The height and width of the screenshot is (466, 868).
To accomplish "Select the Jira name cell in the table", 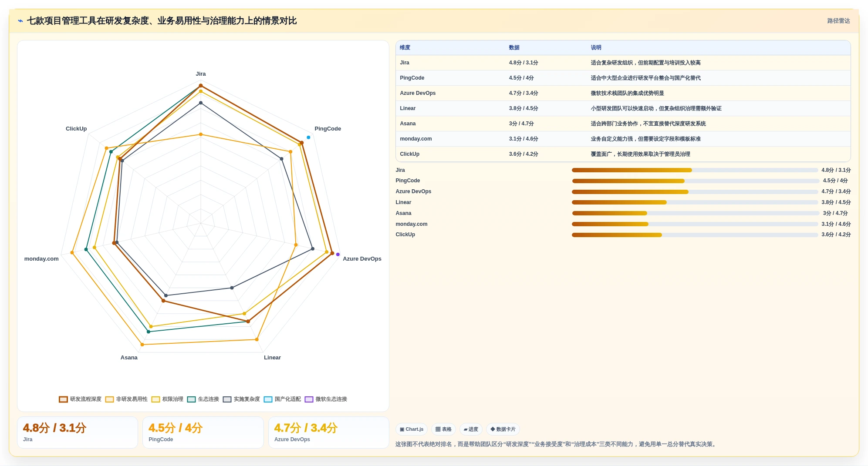I will [450, 63].
